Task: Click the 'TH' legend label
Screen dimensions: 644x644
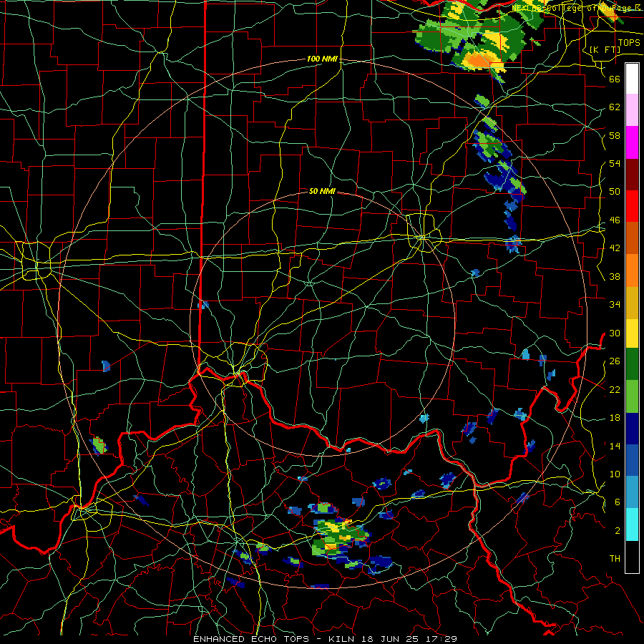Action: (615, 559)
